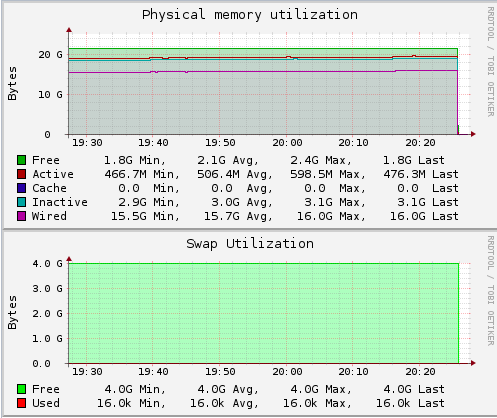
Task: Click the 20 G axis label
Action: tap(50, 55)
